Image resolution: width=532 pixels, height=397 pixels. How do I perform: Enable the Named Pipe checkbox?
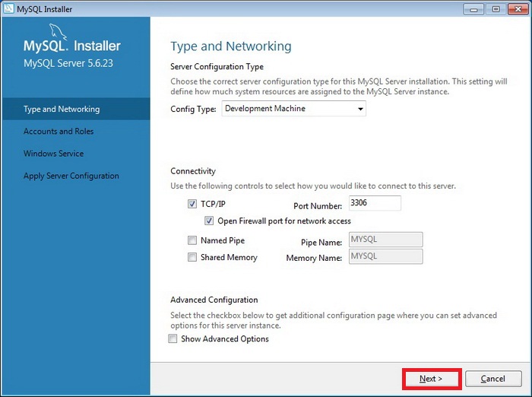tap(192, 240)
